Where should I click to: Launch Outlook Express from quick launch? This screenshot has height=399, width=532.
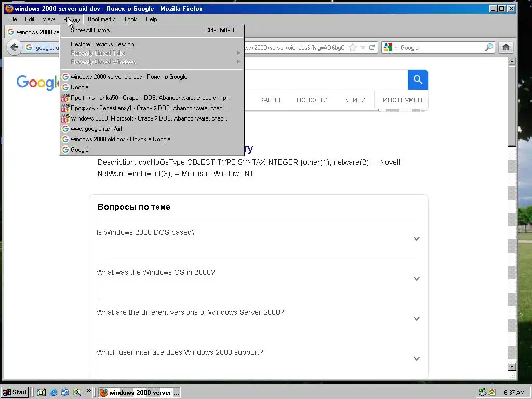pos(65,393)
